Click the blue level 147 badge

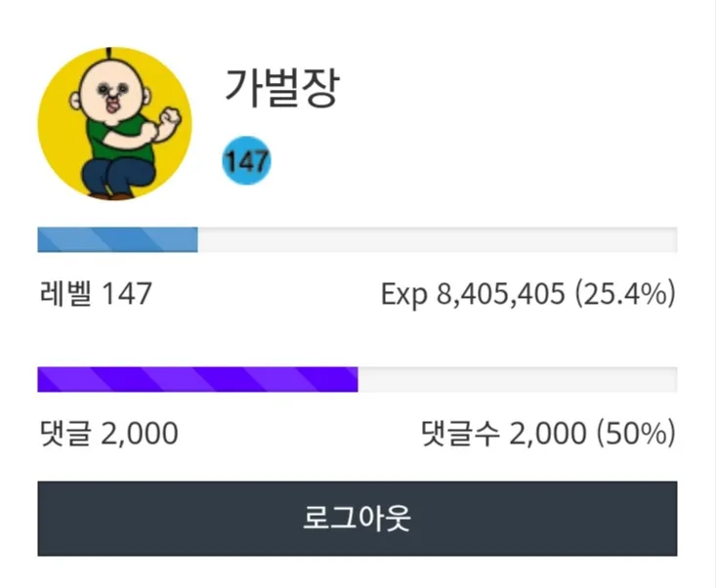point(246,161)
